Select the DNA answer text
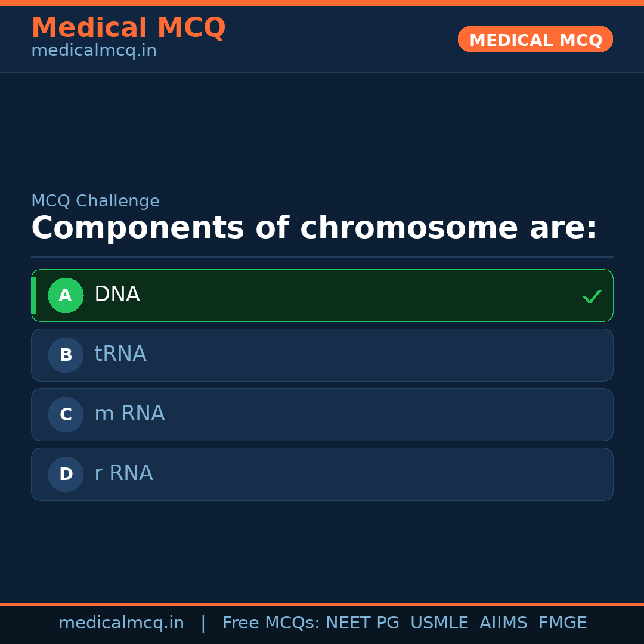The image size is (644, 644). coord(117,295)
